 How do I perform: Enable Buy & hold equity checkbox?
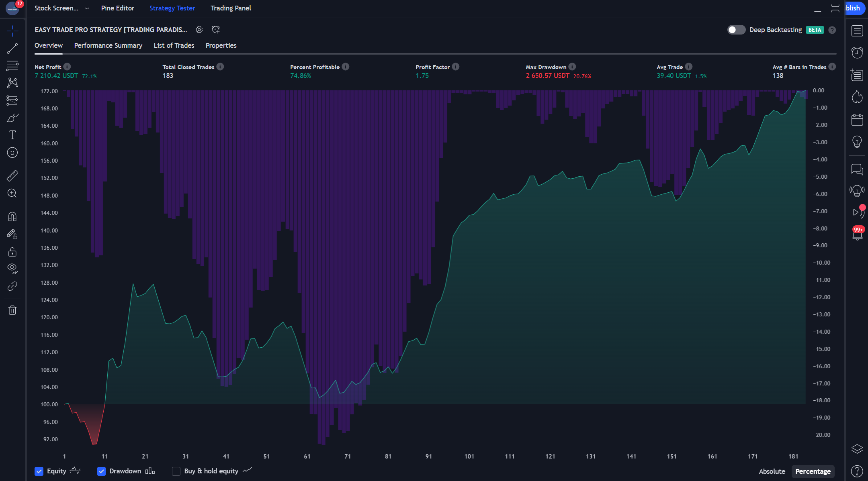pos(176,471)
